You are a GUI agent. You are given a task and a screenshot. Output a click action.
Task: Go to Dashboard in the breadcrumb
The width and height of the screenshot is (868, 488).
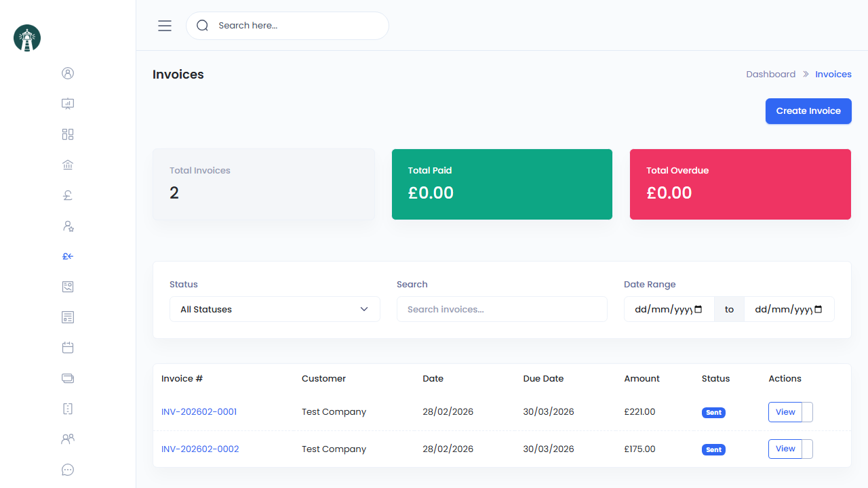(770, 75)
